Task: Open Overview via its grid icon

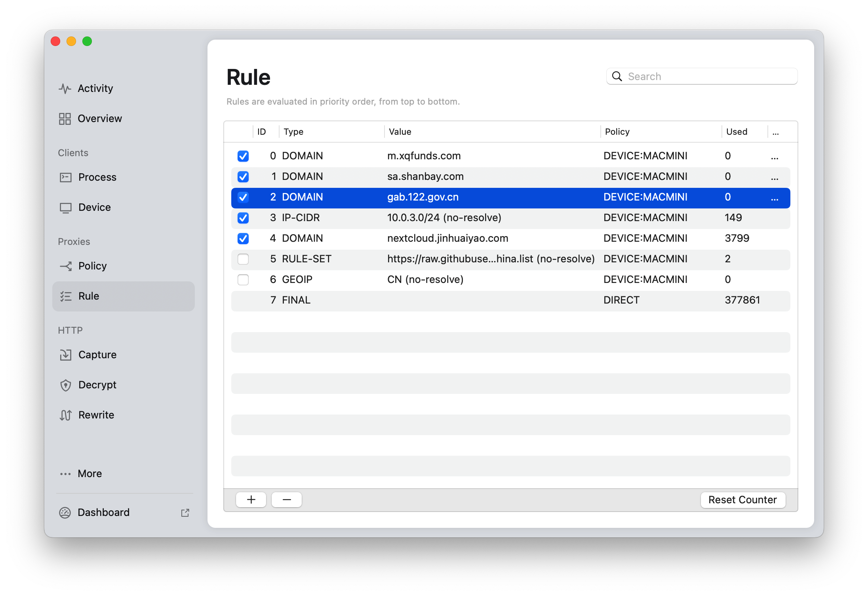Action: (x=65, y=118)
